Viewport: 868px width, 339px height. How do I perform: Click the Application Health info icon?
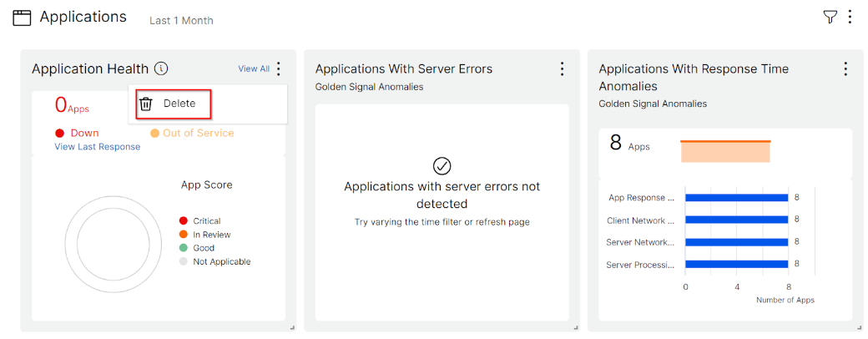pyautogui.click(x=160, y=68)
